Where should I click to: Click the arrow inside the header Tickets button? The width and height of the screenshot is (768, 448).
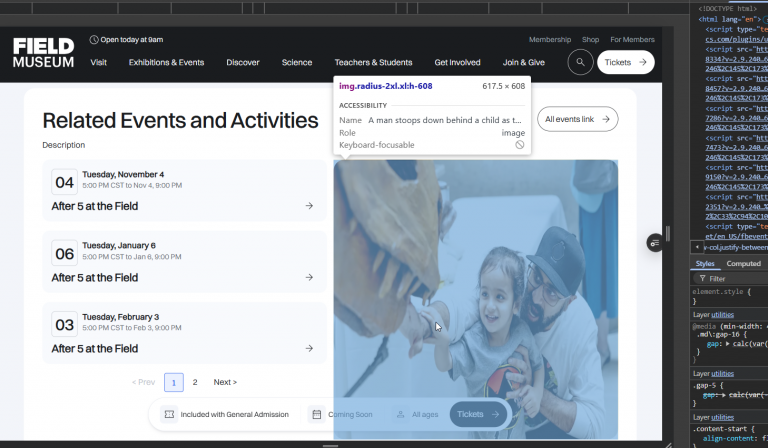(643, 62)
